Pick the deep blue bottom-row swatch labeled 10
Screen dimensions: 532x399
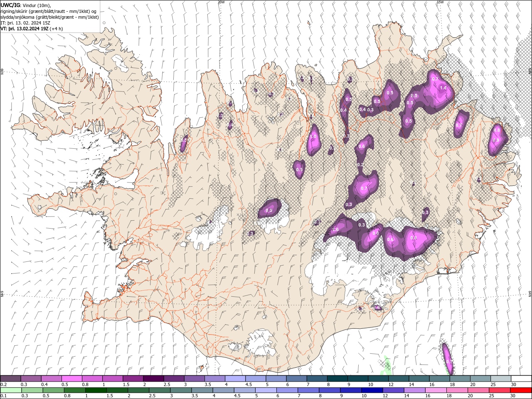(372, 390)
